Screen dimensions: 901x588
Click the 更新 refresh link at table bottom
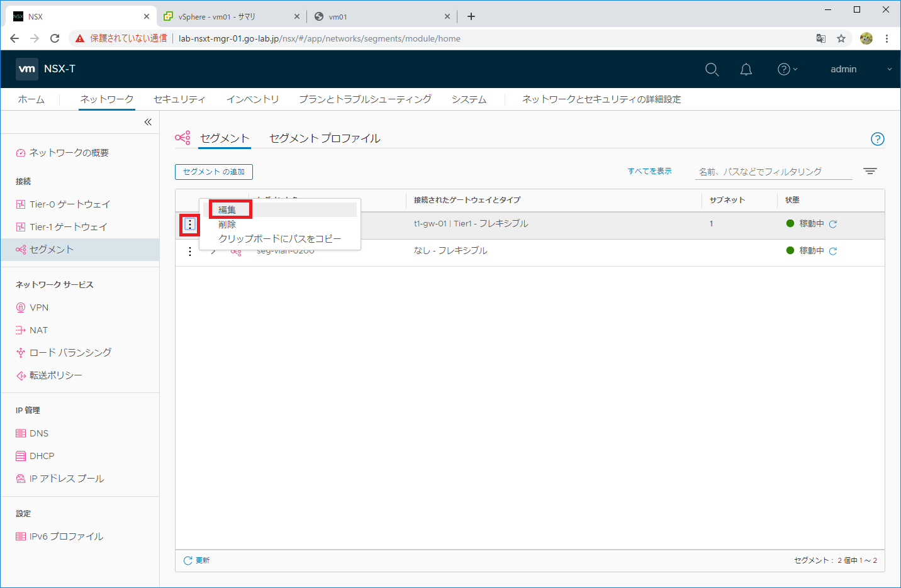pos(197,560)
